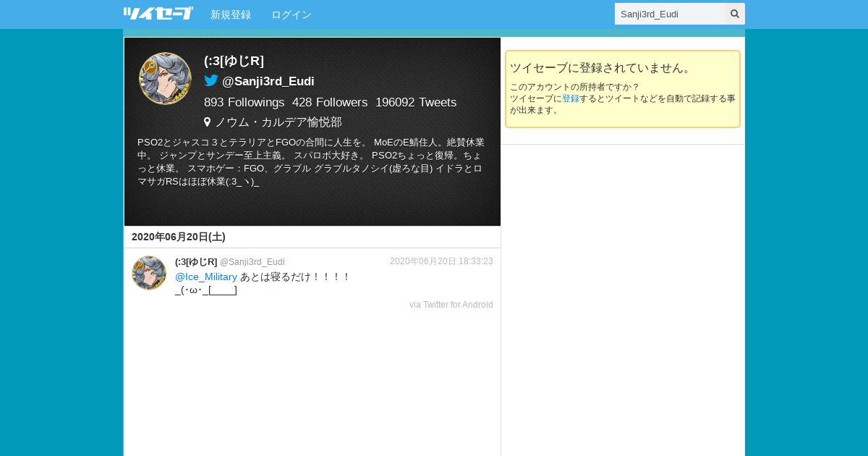Click the tweet author name (:3[ゆじR]
Screen dimensions: 868x456
[196, 262]
